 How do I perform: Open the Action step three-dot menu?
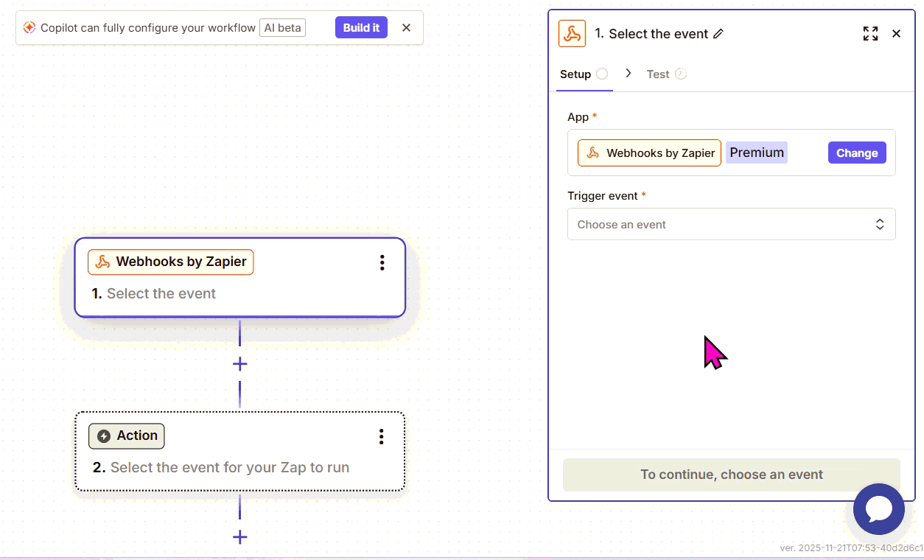click(x=381, y=437)
